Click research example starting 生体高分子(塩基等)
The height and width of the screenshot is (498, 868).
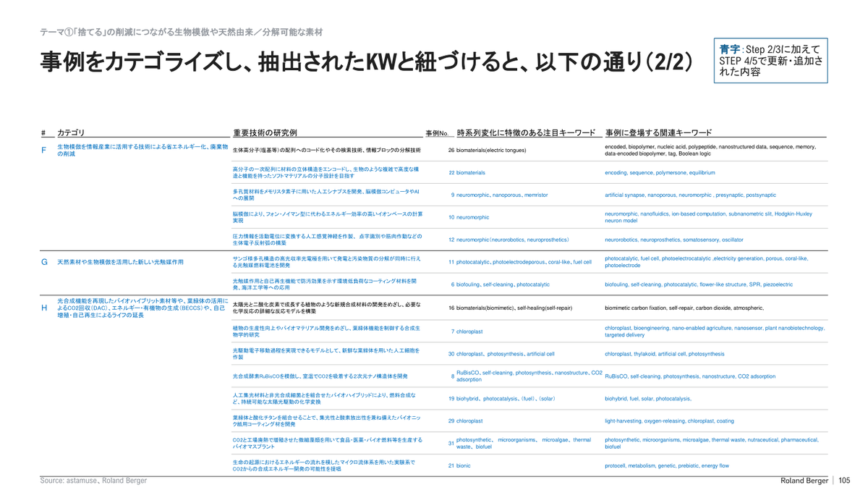326,150
